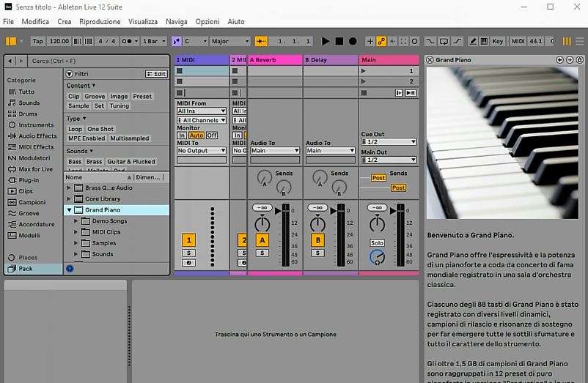Click the Main track headphone cue knob
The width and height of the screenshot is (588, 383).
pos(377,256)
